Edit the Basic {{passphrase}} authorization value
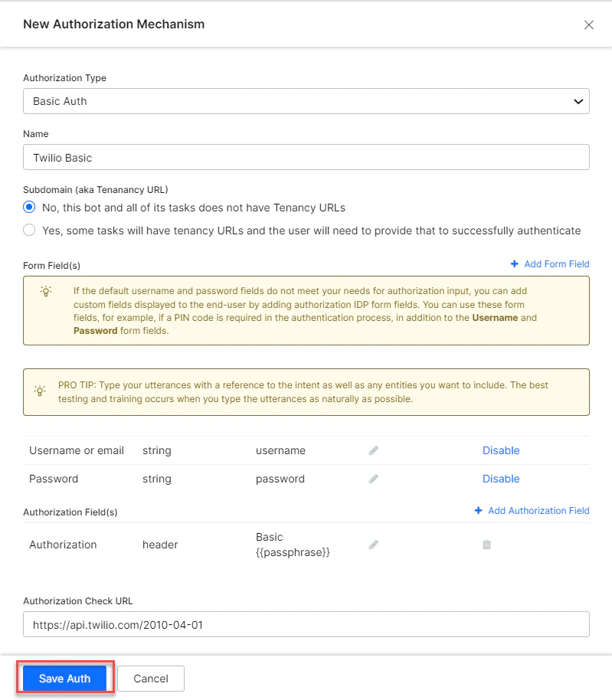 point(373,544)
